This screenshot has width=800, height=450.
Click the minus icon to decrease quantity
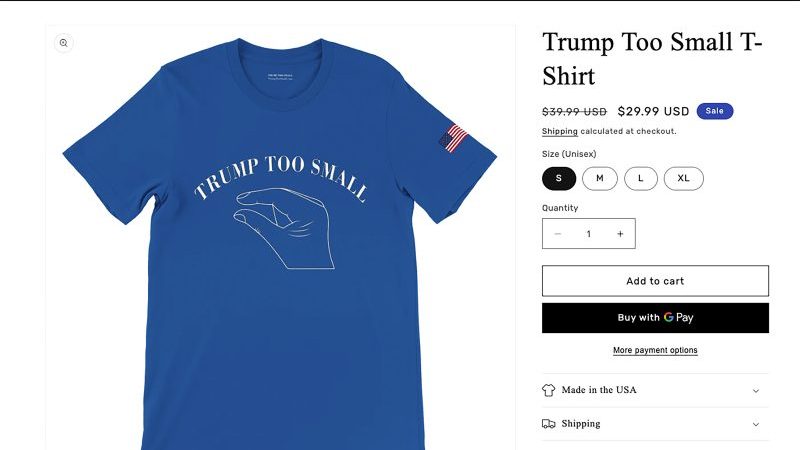pos(558,234)
